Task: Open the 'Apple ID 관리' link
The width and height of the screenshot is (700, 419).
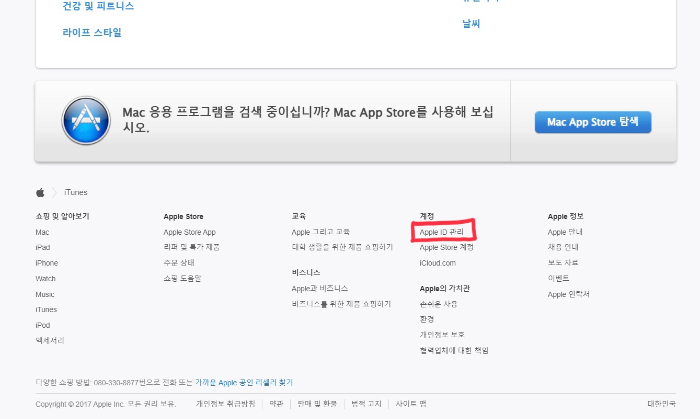Action: click(442, 232)
